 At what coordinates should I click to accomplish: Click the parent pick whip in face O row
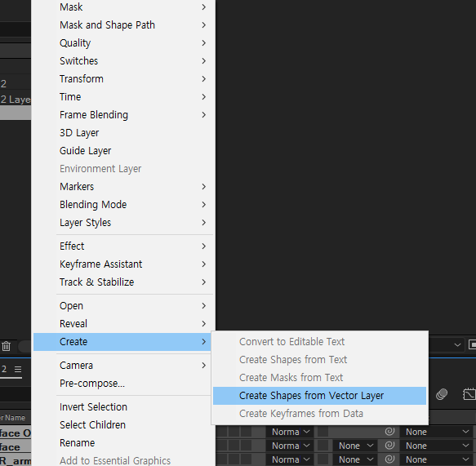click(389, 432)
